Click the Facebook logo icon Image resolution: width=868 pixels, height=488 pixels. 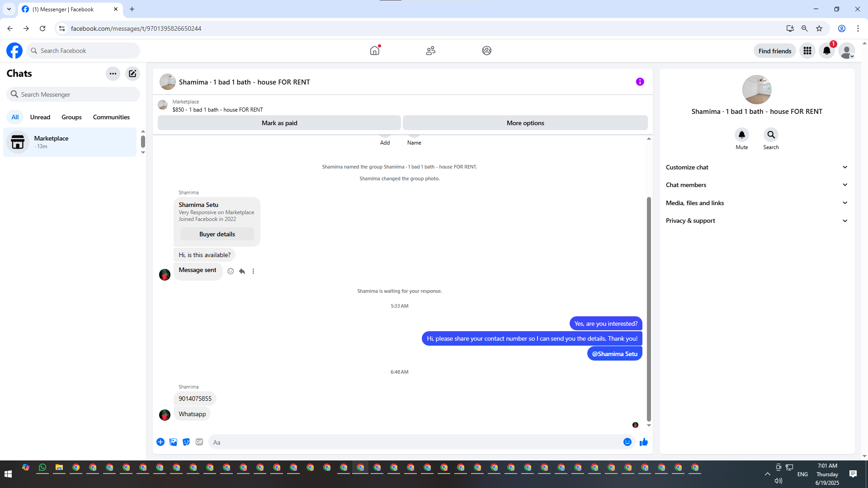pos(14,51)
